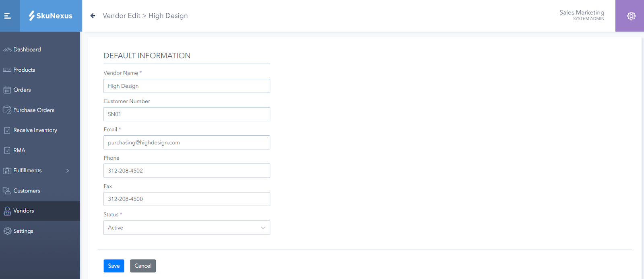Select Vendors in the sidebar
Image resolution: width=644 pixels, height=279 pixels.
coord(23,211)
